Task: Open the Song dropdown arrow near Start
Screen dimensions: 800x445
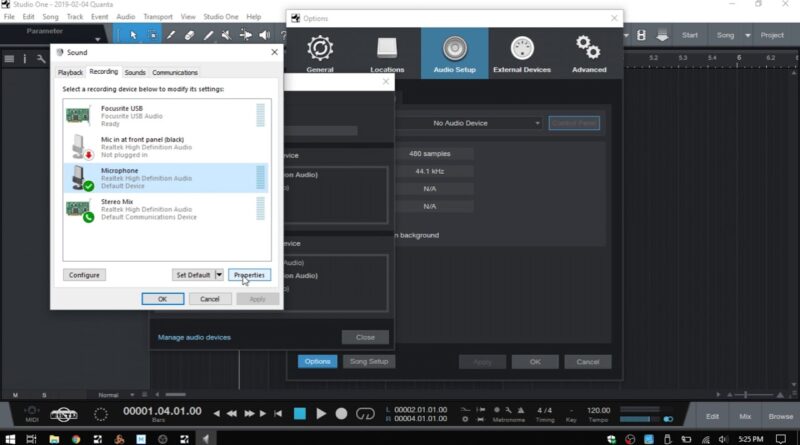Action: [747, 35]
